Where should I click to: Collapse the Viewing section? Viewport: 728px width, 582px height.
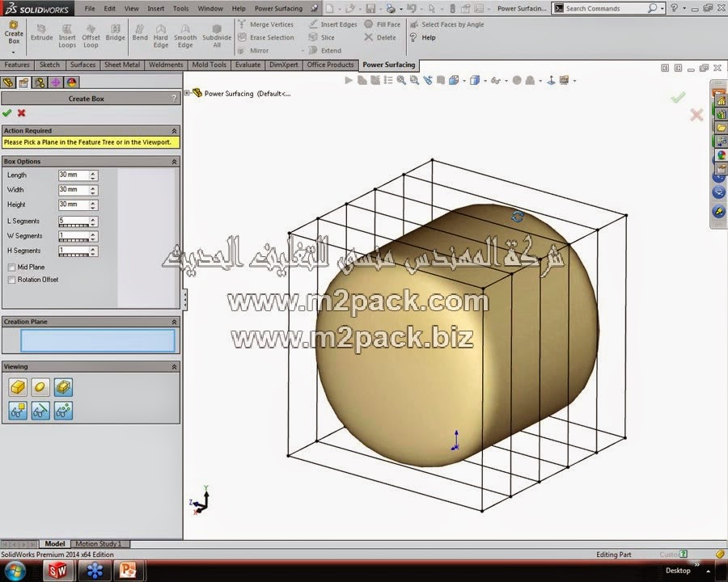click(x=174, y=367)
